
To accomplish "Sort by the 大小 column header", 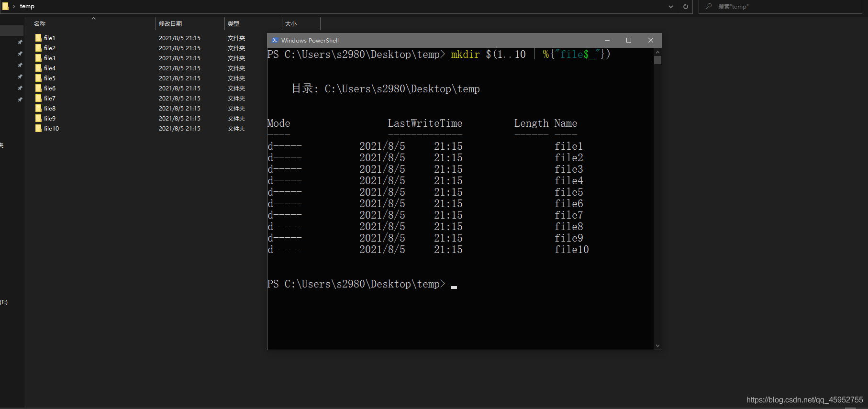I will pyautogui.click(x=290, y=23).
